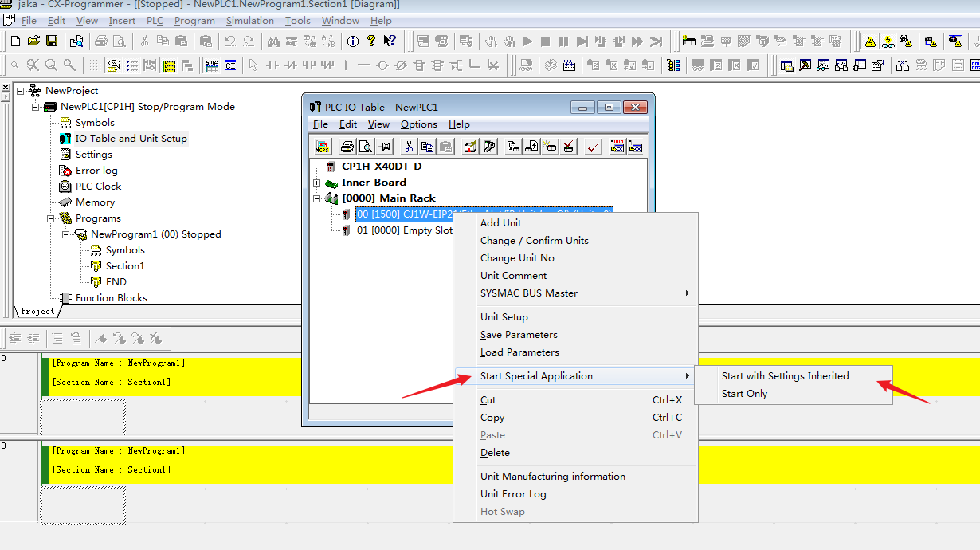The height and width of the screenshot is (550, 980).
Task: Toggle the grid display toolbar button
Action: [x=95, y=65]
